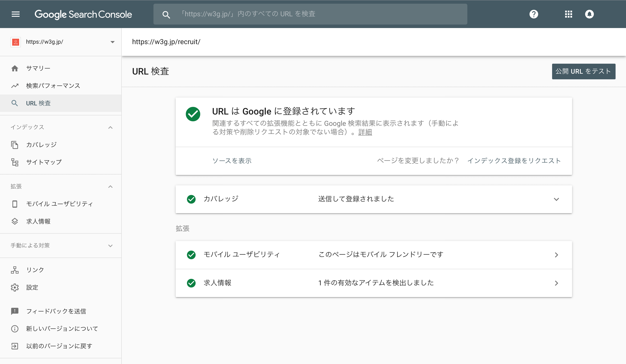Click ソースを表示 link
The width and height of the screenshot is (626, 364).
[x=232, y=161]
